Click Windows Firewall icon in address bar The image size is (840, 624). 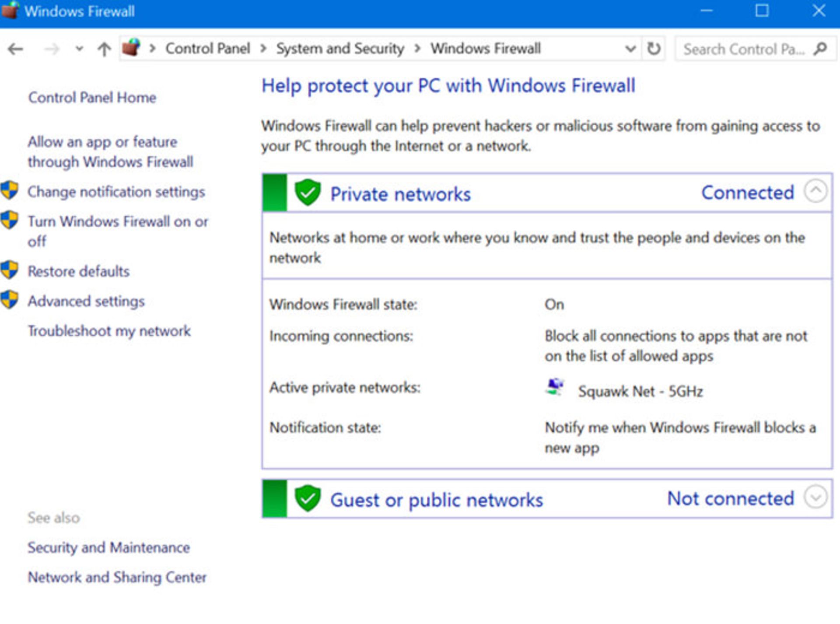point(131,48)
